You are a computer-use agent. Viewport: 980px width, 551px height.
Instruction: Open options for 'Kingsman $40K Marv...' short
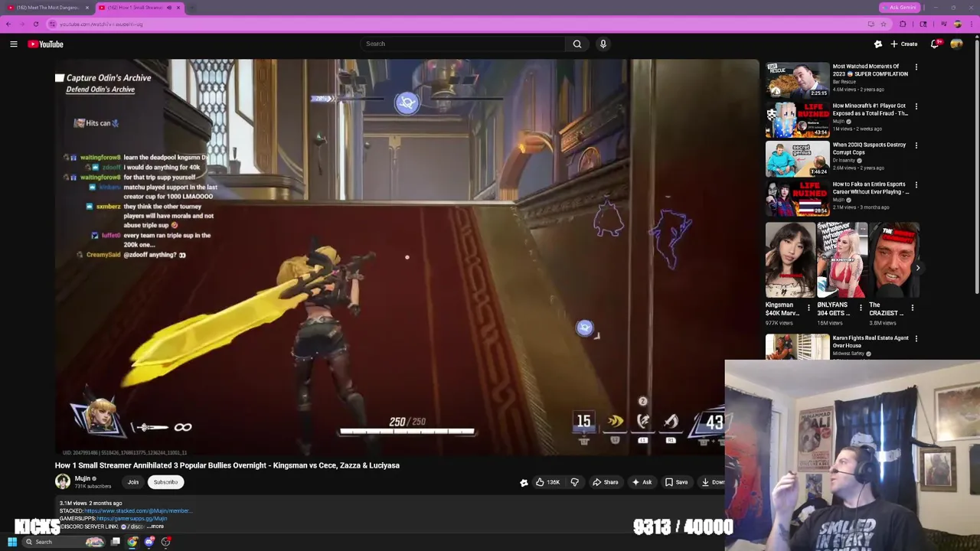[x=808, y=308]
